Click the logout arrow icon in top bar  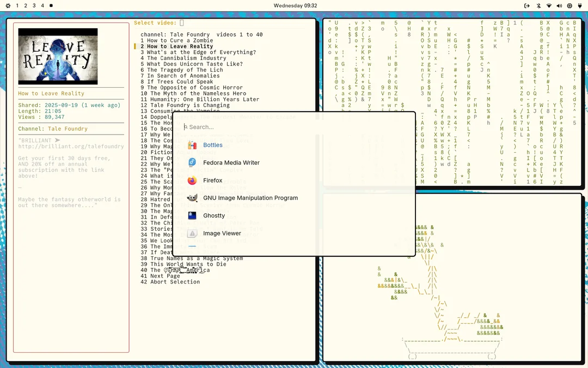tap(526, 5)
